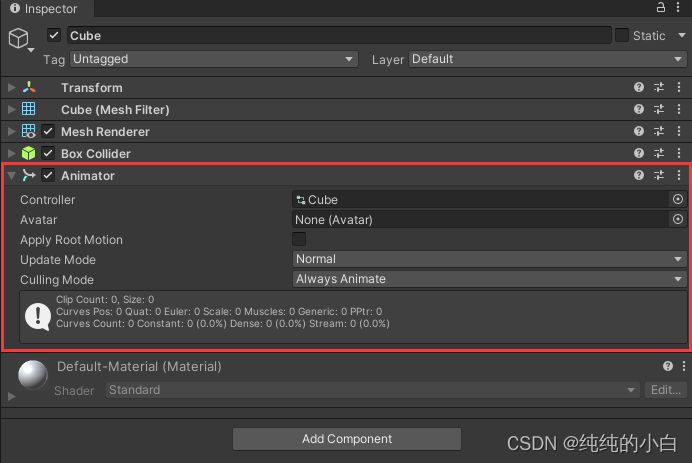Viewport: 692px width, 463px height.
Task: Enable Apply Root Motion checkbox
Action: [x=299, y=239]
